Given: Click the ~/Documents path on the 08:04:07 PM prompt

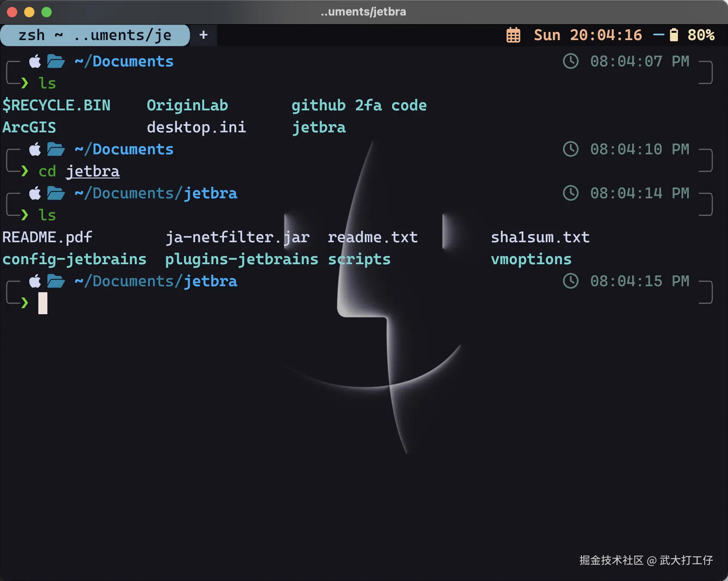Looking at the screenshot, I should coord(124,61).
